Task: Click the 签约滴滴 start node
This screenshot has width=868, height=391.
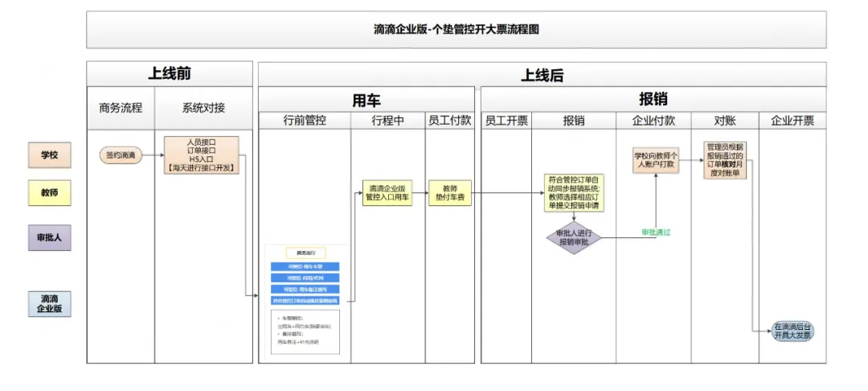Action: point(121,155)
